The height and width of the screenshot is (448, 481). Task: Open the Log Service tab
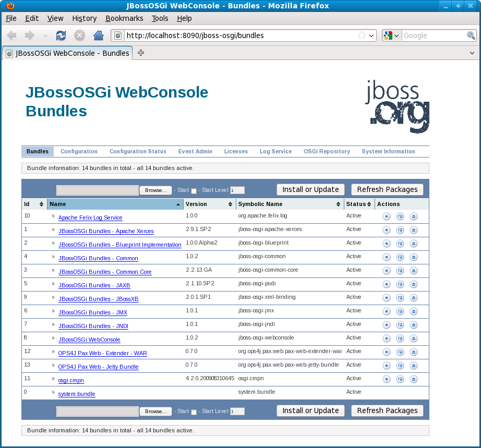tap(275, 151)
